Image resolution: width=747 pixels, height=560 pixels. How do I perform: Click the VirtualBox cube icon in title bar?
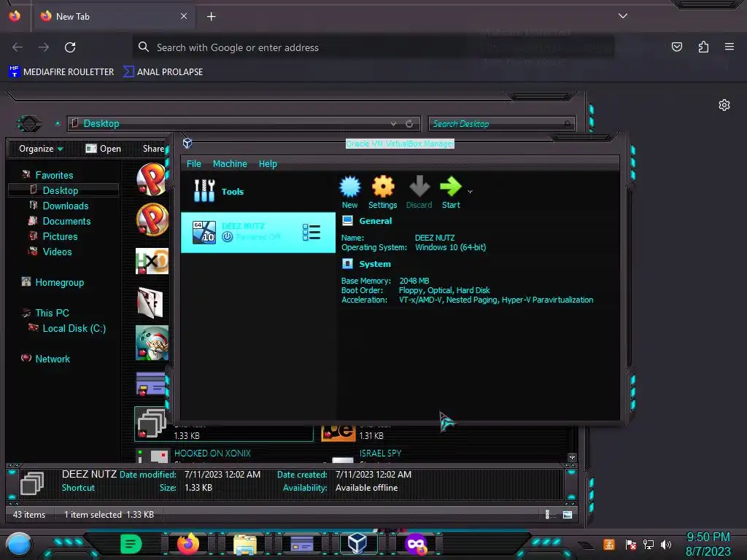coord(187,143)
